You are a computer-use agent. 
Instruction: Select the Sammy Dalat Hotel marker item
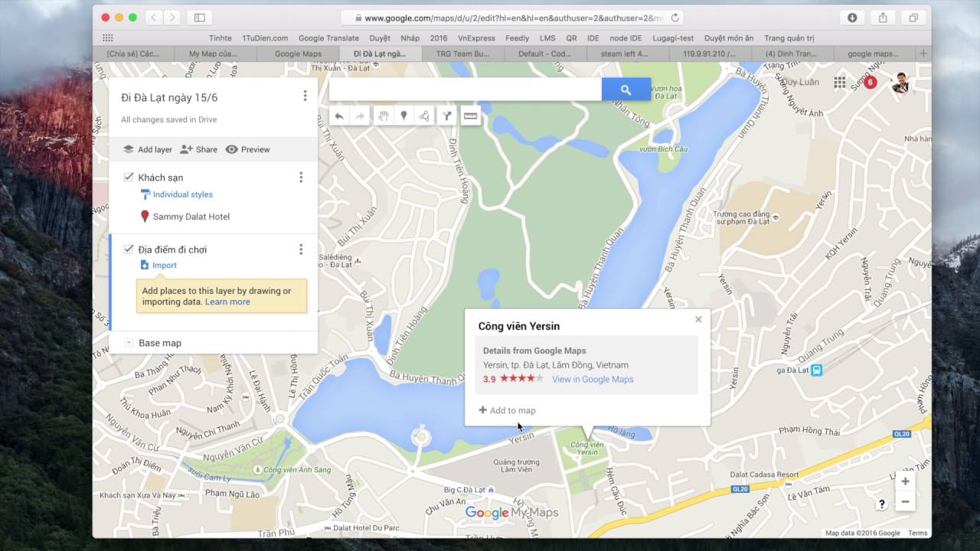(x=185, y=217)
